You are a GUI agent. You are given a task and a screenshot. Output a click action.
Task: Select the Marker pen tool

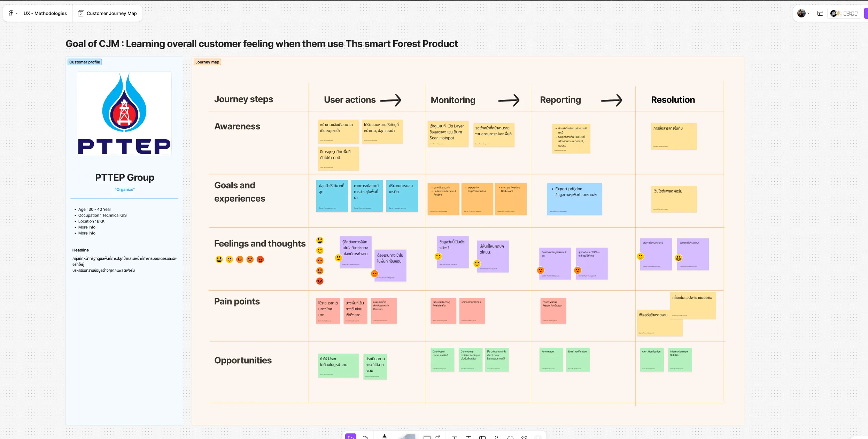click(x=385, y=436)
